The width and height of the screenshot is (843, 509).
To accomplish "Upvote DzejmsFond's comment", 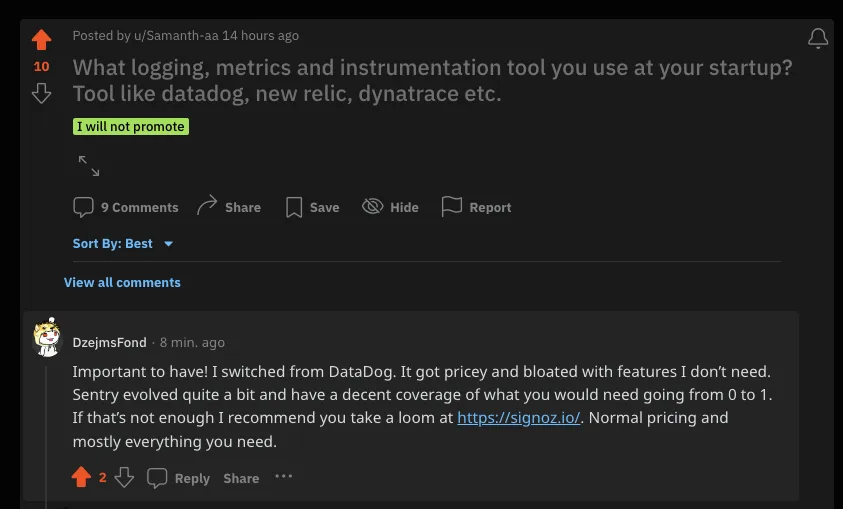I will coord(81,477).
